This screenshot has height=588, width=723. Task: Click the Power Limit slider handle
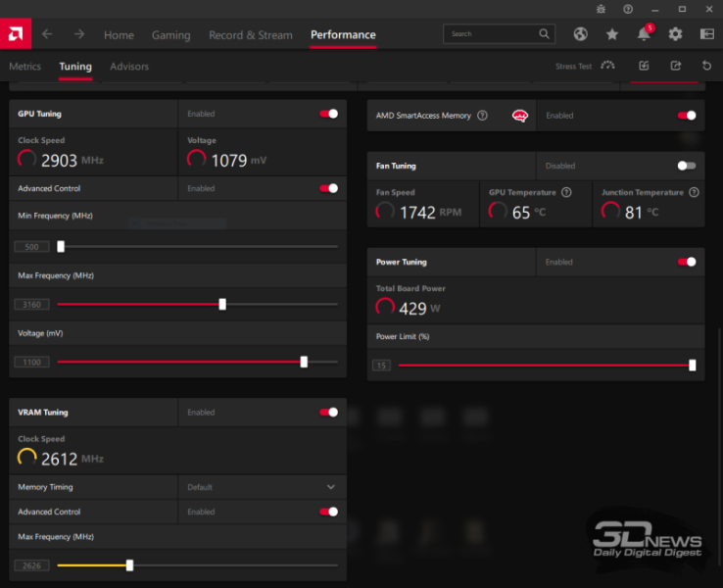coord(693,366)
